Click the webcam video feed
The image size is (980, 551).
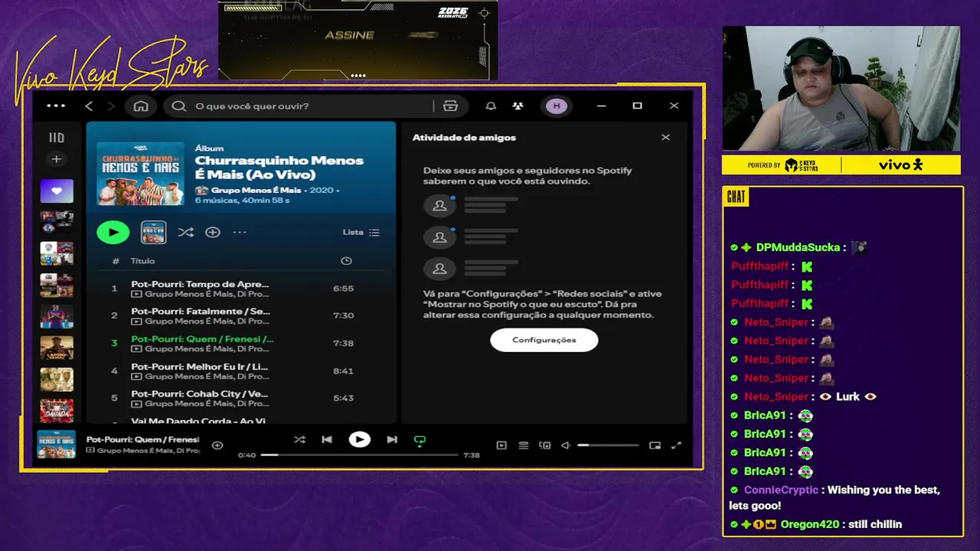click(x=841, y=89)
